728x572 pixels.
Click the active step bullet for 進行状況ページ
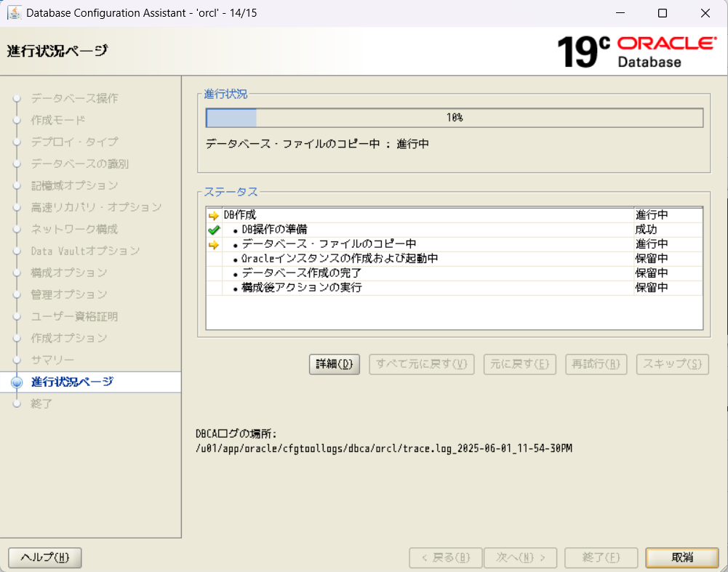(17, 382)
